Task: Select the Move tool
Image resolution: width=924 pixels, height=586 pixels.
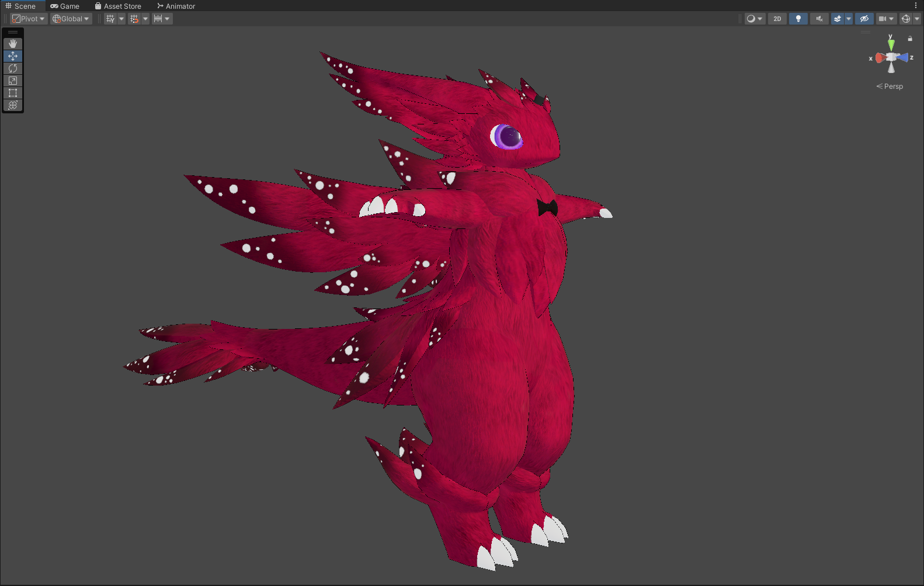Action: pos(13,56)
